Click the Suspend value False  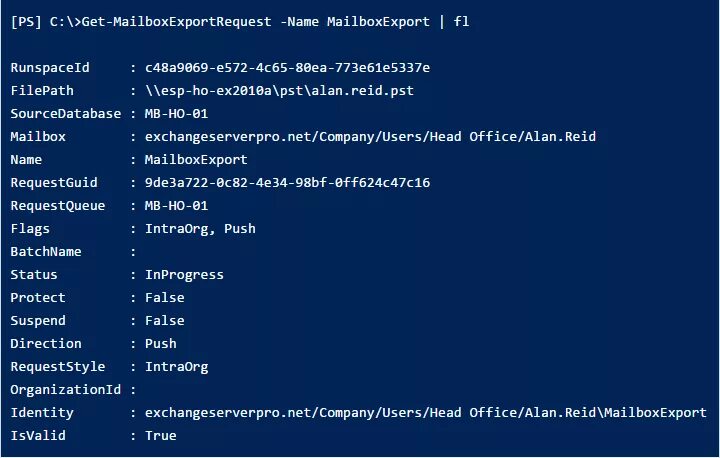click(164, 321)
